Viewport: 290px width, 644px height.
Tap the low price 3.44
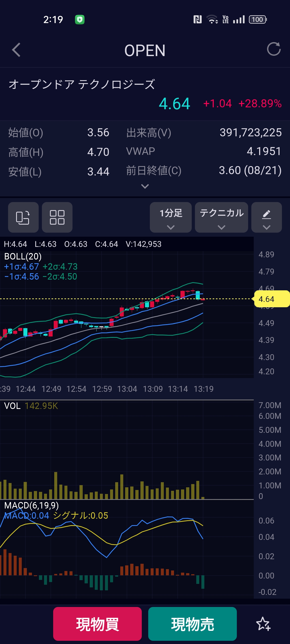98,172
